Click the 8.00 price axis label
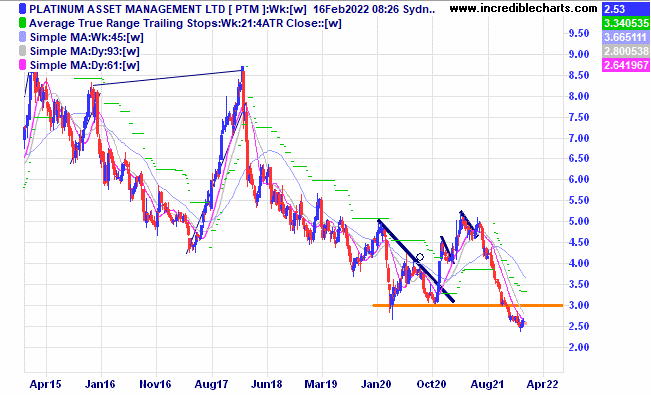The height and width of the screenshot is (395, 651). (x=579, y=96)
